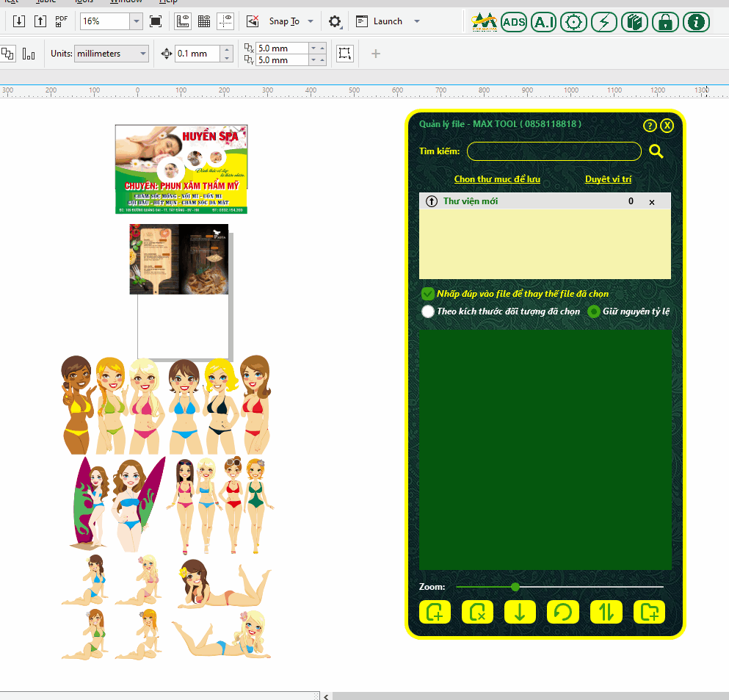
Task: Click the Zoom slider handle
Action: click(515, 587)
